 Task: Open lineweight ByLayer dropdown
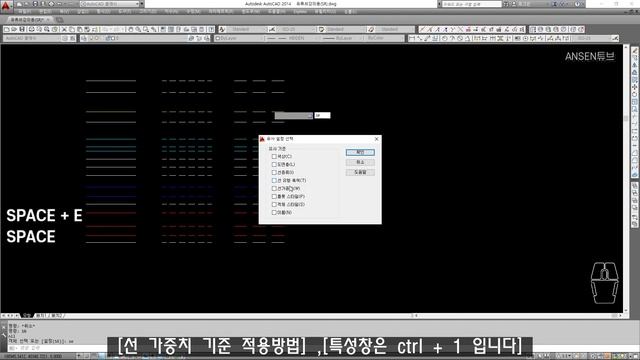tap(343, 38)
